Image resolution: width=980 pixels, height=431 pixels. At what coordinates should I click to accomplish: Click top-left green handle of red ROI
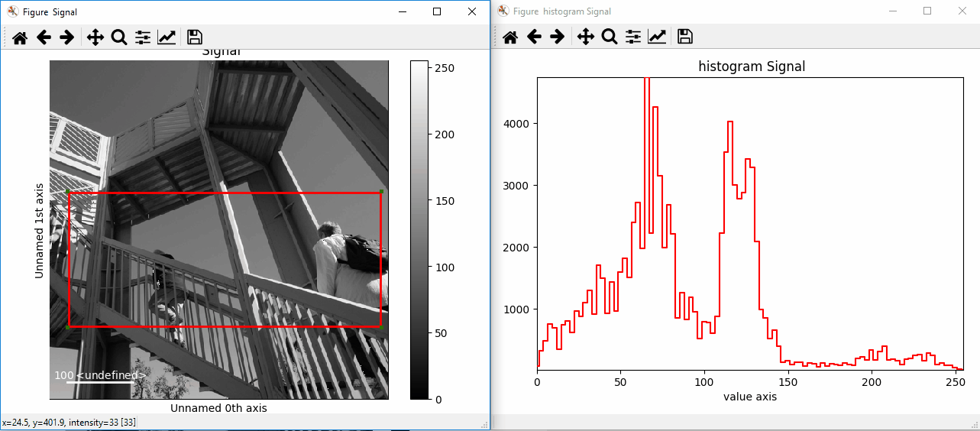pyautogui.click(x=68, y=192)
